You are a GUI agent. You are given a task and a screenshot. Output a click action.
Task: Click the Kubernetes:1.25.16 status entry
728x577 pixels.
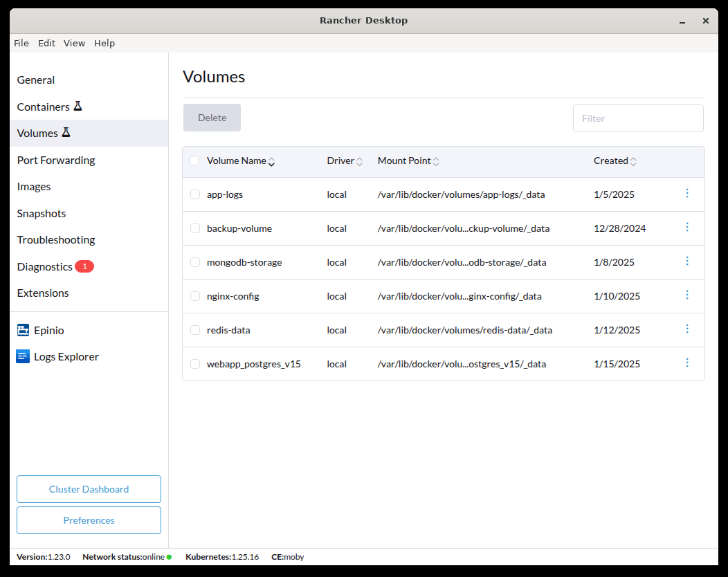pyautogui.click(x=222, y=557)
